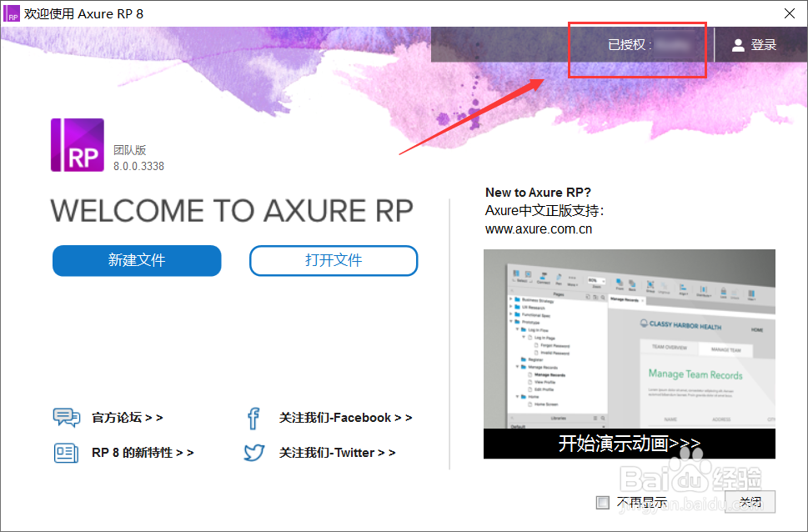Click the Twitter bird icon

pos(254,453)
